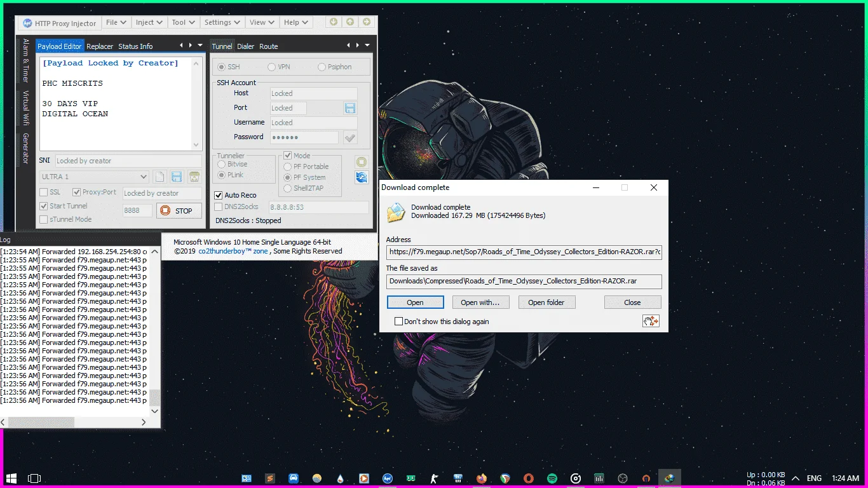Click the trash bin icon beside ULTRA 1
Image resolution: width=868 pixels, height=488 pixels.
point(194,177)
